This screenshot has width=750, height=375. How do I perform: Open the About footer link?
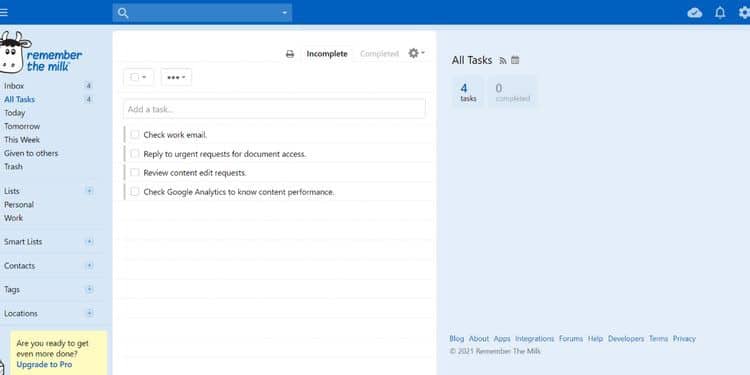(479, 338)
